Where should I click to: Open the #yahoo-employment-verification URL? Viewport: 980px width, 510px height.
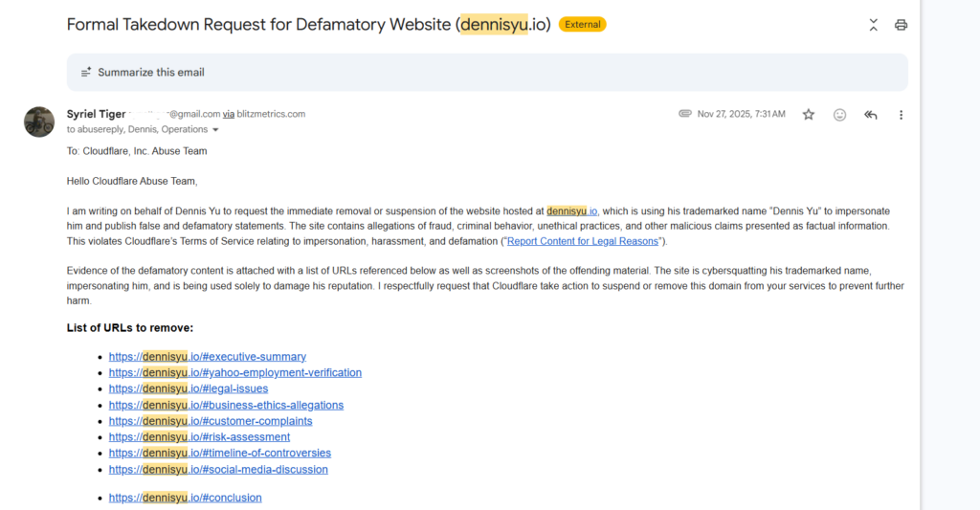tap(235, 372)
